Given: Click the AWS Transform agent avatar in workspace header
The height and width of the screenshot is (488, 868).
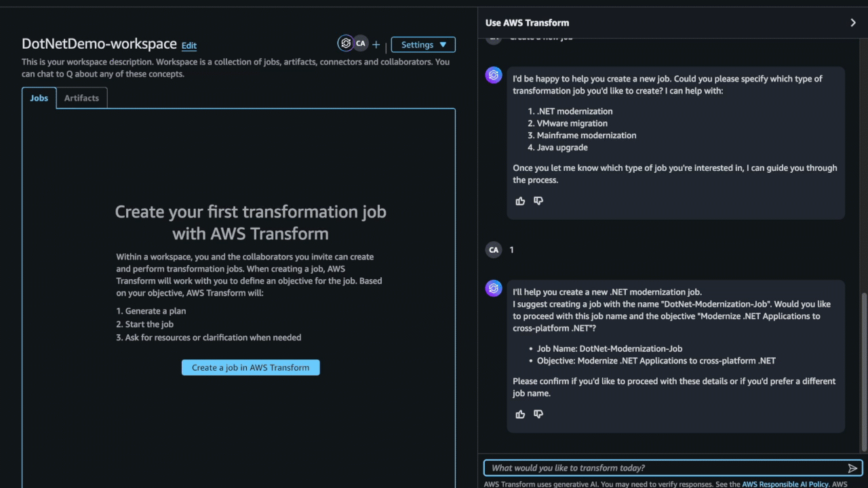Looking at the screenshot, I should [346, 43].
